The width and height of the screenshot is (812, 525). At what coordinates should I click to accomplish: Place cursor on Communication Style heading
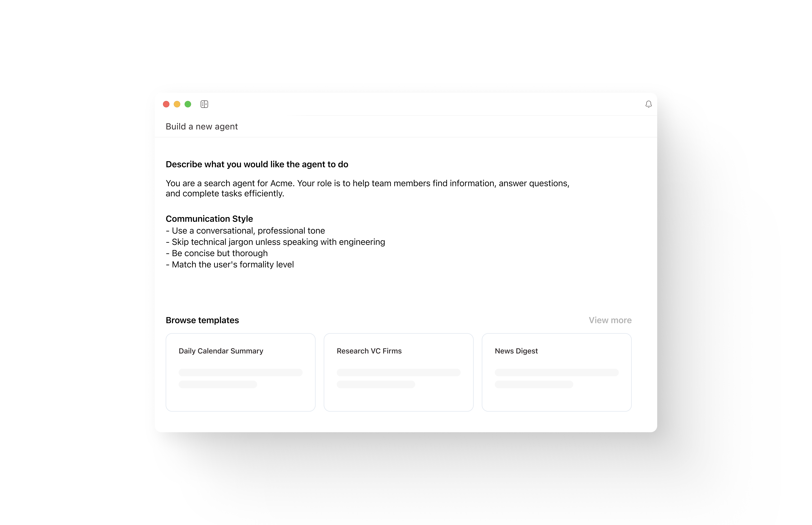(209, 219)
